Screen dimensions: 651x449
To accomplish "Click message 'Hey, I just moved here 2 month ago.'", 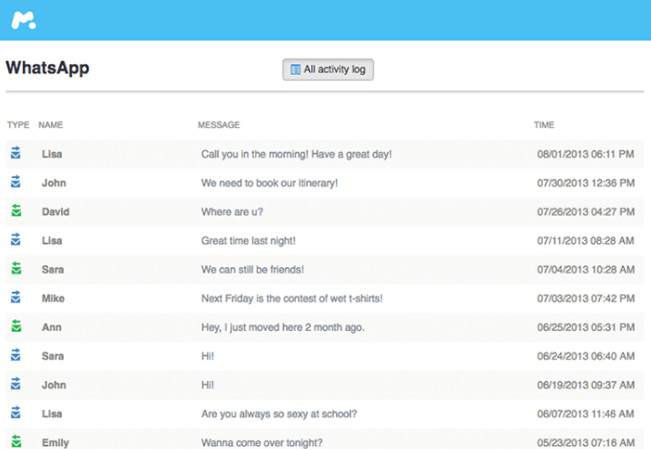I will tap(283, 327).
